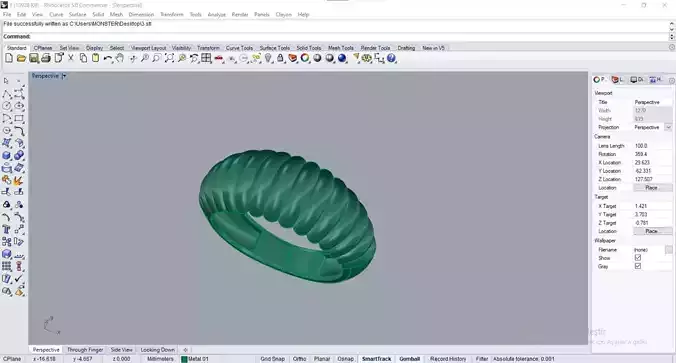The height and width of the screenshot is (363, 676).
Task: Select the Polyline tool in sidebar
Action: point(6,94)
